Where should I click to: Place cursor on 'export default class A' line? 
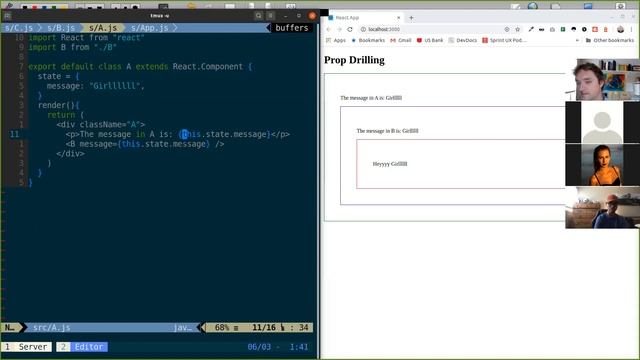140,67
